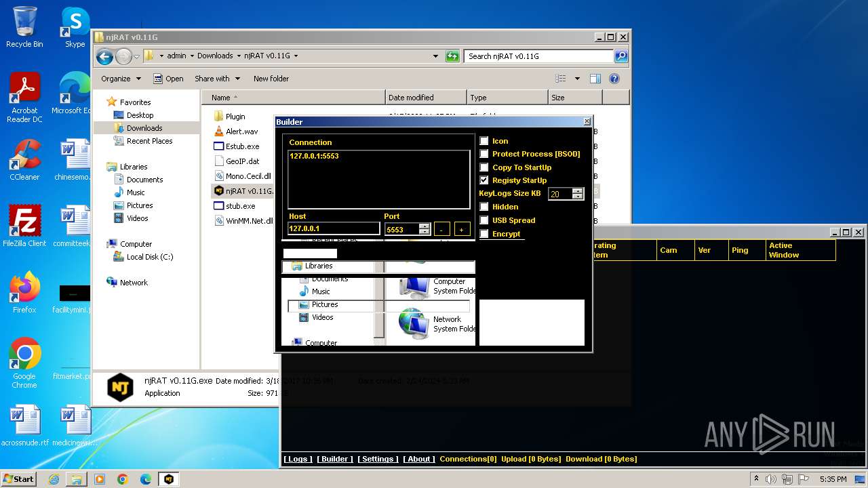Open Microsoft Edge desktop shortcut
The width and height of the screenshot is (868, 488).
click(73, 94)
